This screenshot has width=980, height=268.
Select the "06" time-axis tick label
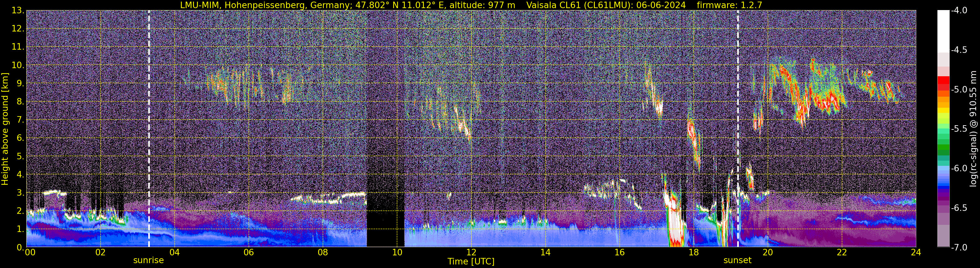248,252
